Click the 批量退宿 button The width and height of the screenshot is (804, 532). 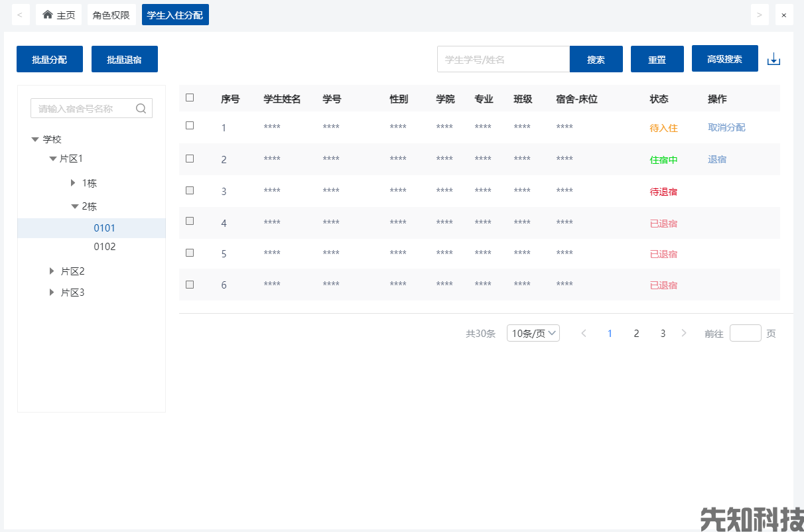125,59
